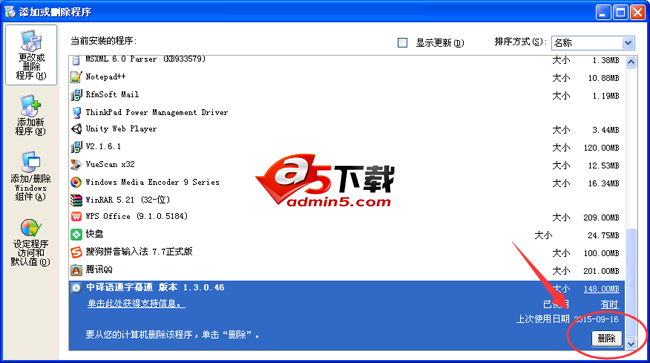Click the 上次使用日期 2015-09-16 text
The width and height of the screenshot is (650, 363).
567,319
